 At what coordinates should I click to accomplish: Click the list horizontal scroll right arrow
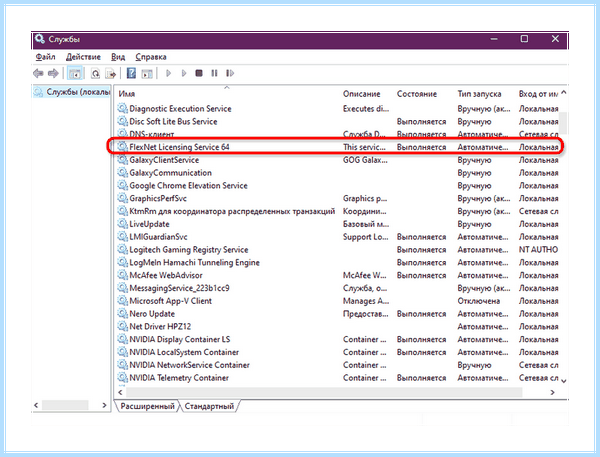tap(552, 392)
